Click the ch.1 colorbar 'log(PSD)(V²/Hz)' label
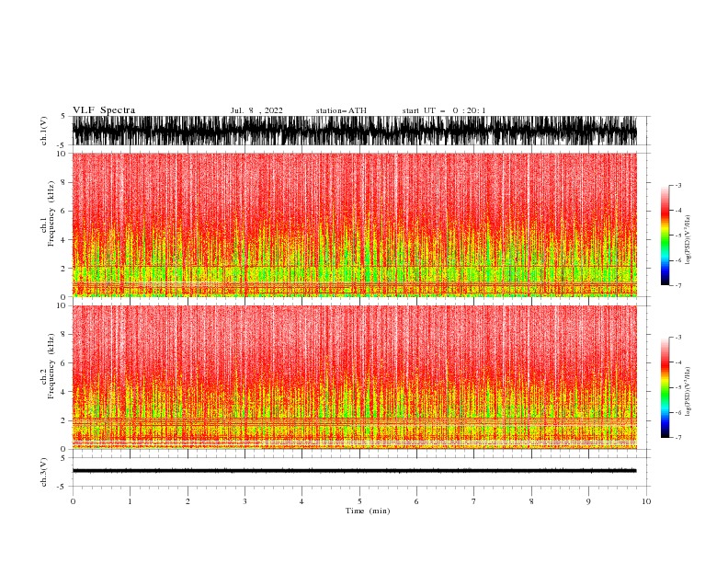The height and width of the screenshot is (563, 728). click(688, 240)
